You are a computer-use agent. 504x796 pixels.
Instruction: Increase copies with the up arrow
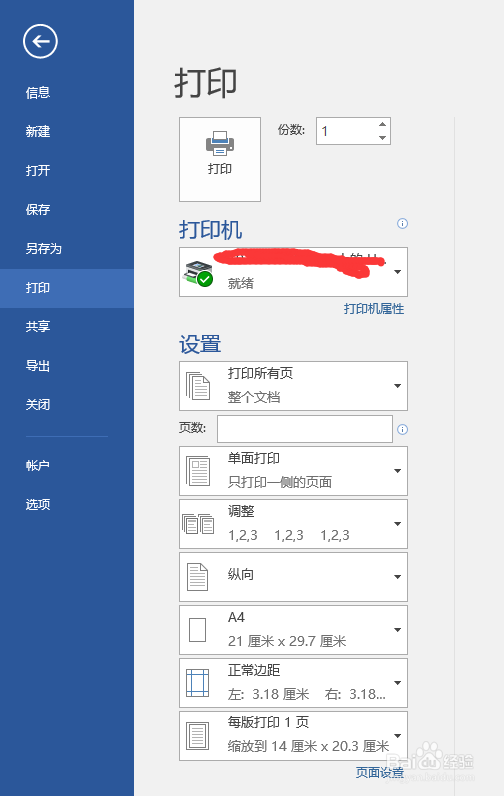point(383,124)
